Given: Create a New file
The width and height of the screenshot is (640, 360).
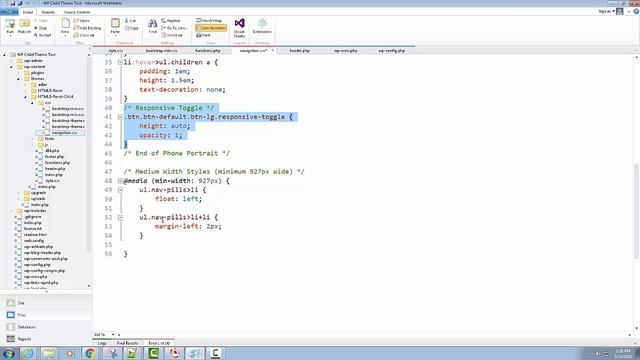Looking at the screenshot, I should pyautogui.click(x=65, y=27).
